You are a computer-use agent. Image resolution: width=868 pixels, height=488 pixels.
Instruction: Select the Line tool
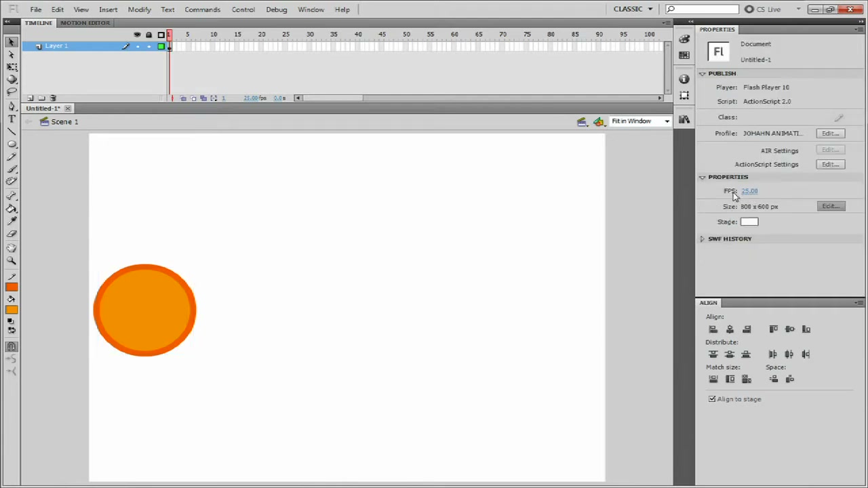click(x=12, y=131)
